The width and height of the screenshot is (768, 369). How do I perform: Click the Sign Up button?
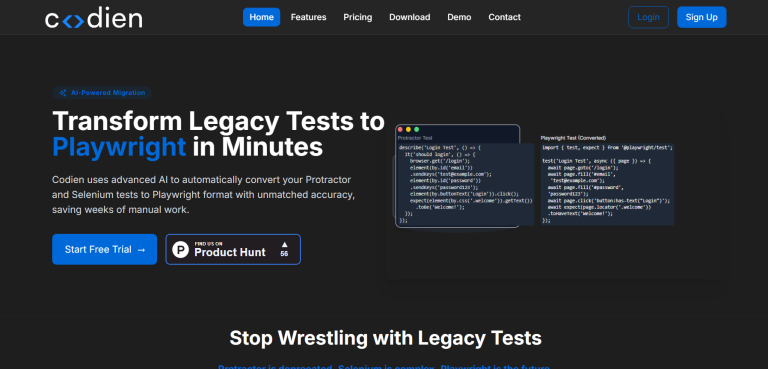click(701, 17)
